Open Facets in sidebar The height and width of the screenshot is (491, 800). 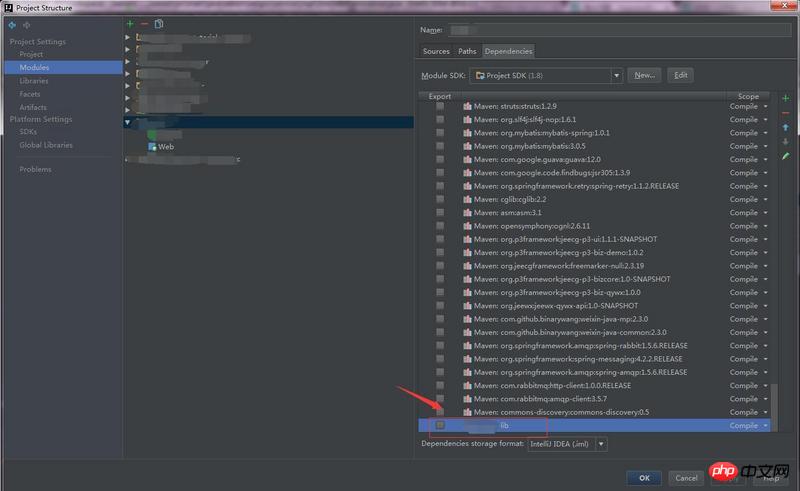[x=30, y=94]
